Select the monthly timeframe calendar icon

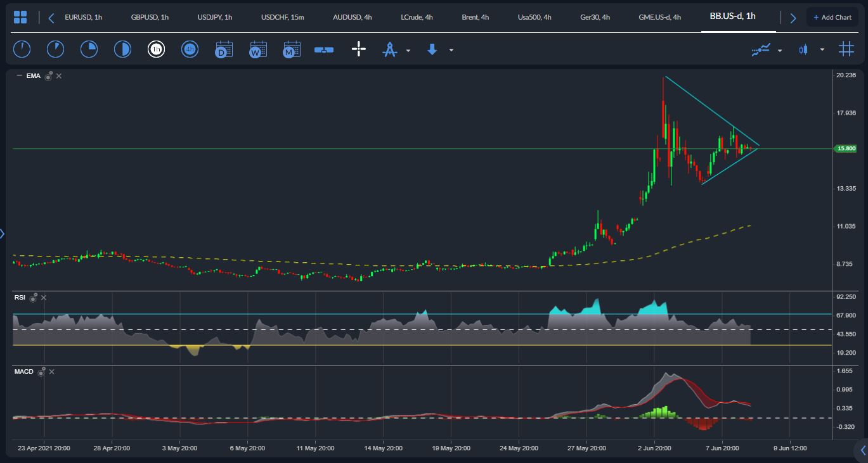292,49
